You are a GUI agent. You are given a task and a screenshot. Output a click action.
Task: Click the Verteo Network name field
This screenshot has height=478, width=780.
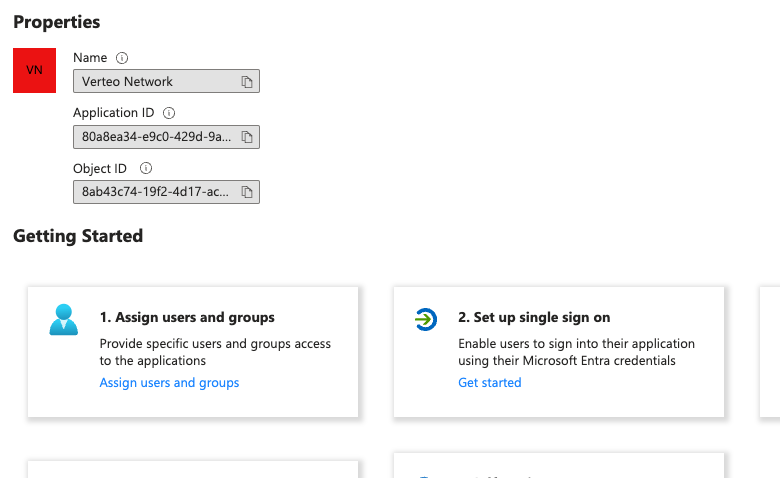point(155,82)
